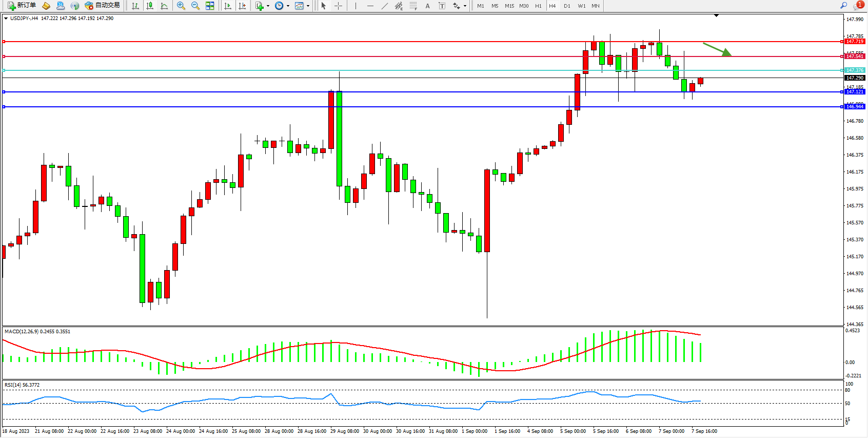868x438 pixels.
Task: Select the crosshair tool
Action: click(338, 6)
